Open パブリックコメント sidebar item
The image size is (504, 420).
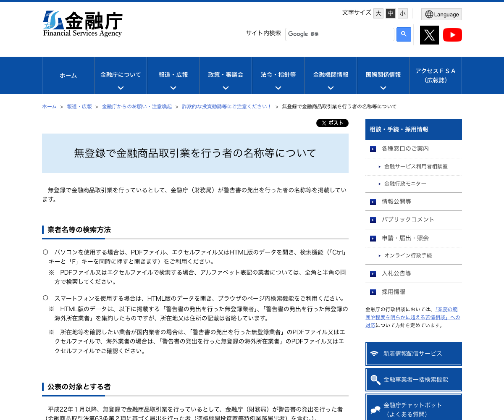[x=414, y=220]
